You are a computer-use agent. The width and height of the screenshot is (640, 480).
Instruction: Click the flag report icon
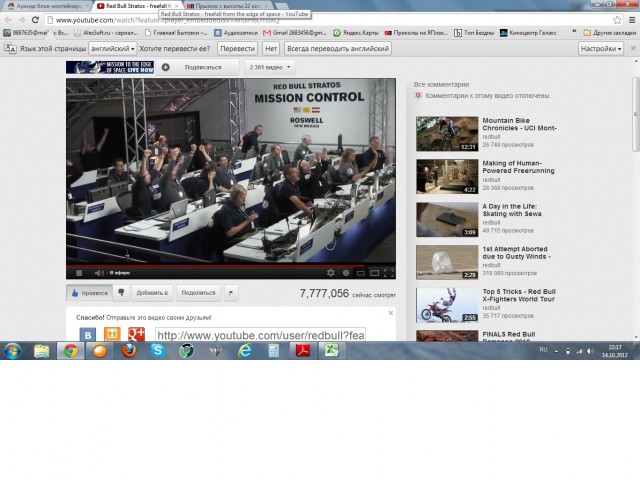pyautogui.click(x=232, y=293)
